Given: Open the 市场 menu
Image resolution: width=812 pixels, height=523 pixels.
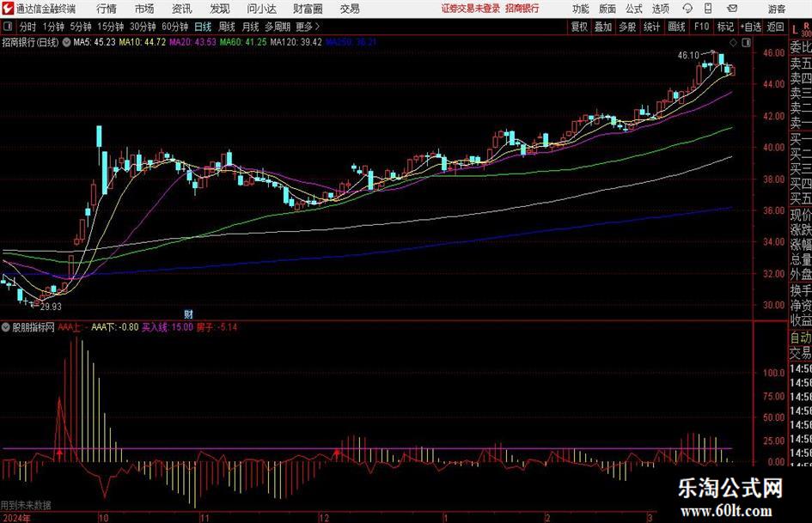Looking at the screenshot, I should coord(144,9).
